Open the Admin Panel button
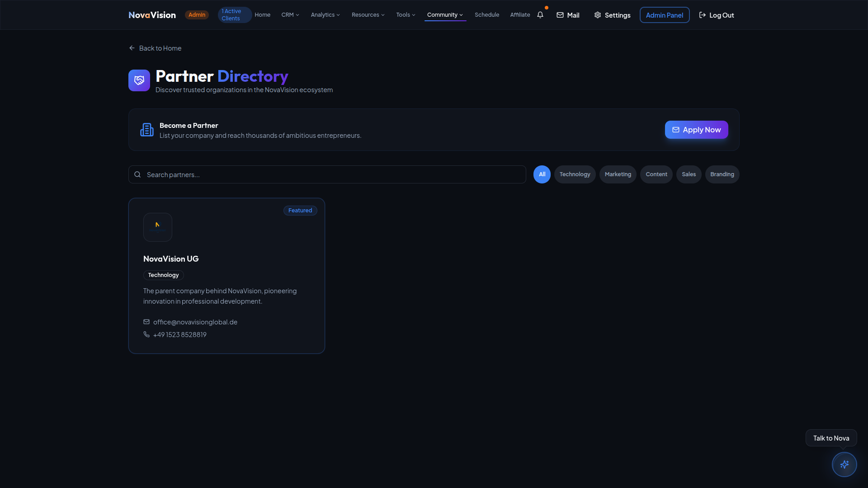Image resolution: width=868 pixels, height=488 pixels. click(664, 15)
